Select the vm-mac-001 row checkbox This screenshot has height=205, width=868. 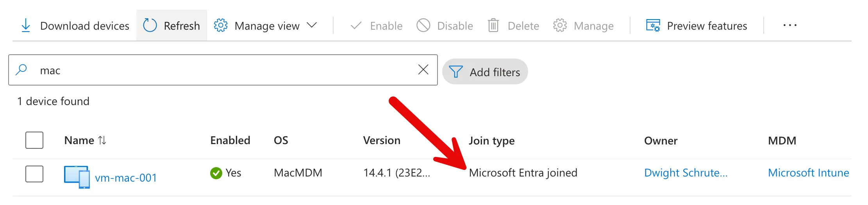(x=34, y=174)
